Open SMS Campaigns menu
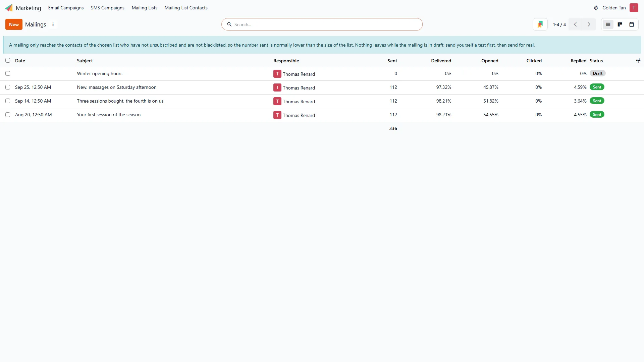This screenshot has height=362, width=644. click(x=107, y=8)
